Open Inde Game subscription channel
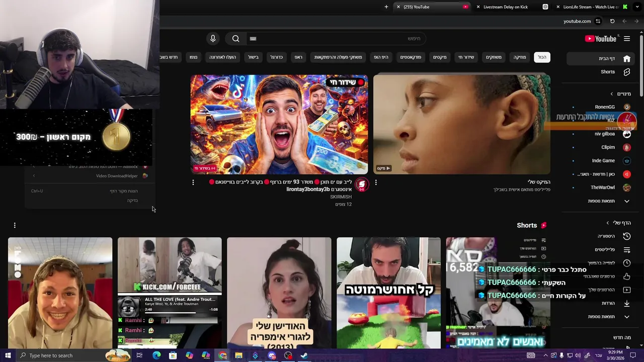 point(602,160)
